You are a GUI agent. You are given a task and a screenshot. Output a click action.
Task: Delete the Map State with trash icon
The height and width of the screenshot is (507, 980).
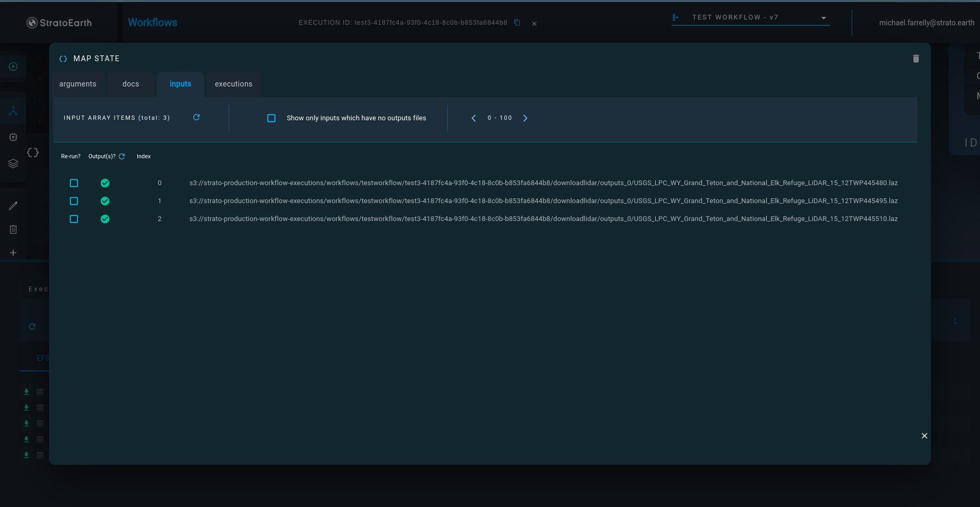(x=916, y=59)
